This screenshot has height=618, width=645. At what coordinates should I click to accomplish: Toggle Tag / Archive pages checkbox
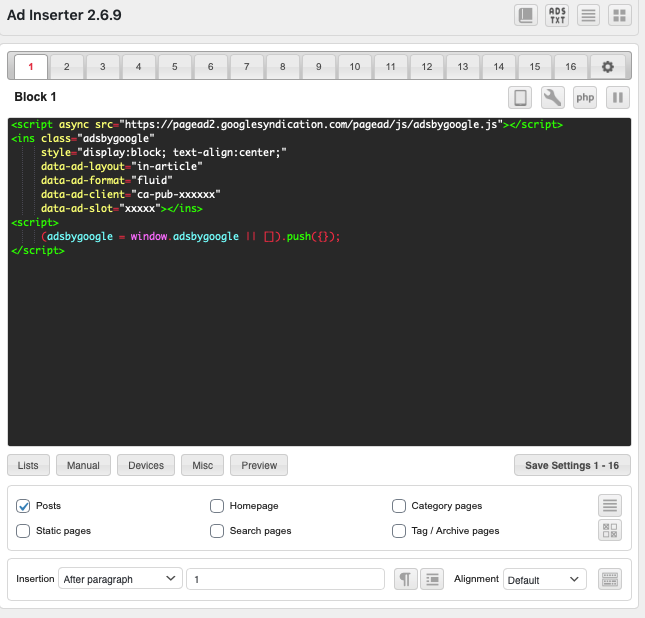(399, 531)
